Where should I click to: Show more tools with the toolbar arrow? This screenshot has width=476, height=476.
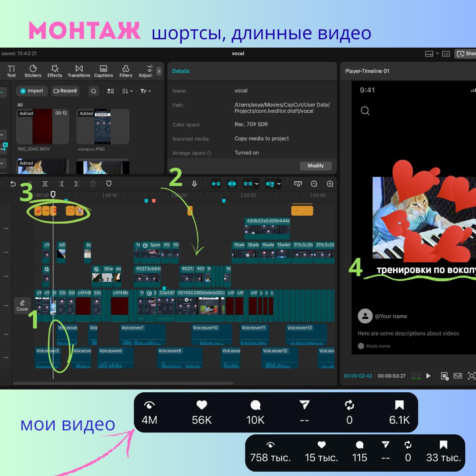point(159,71)
